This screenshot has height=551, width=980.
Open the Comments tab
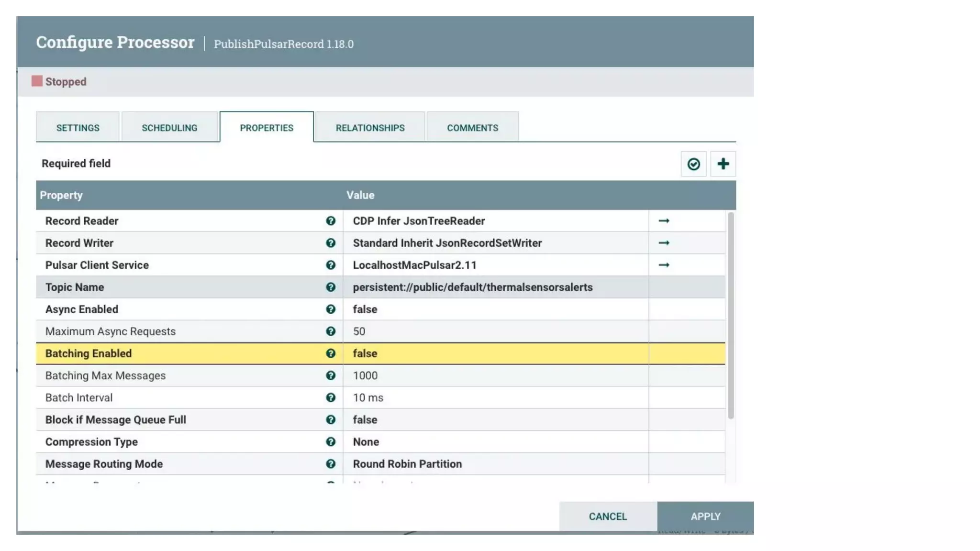tap(472, 127)
